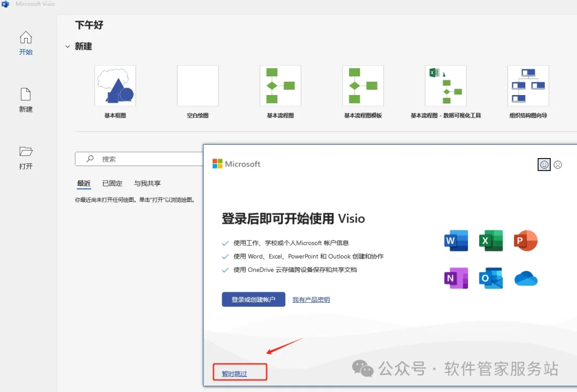Image resolution: width=577 pixels, height=392 pixels.
Task: Open 基本流程图 - 数据可视化工具 template
Action: pos(446,85)
